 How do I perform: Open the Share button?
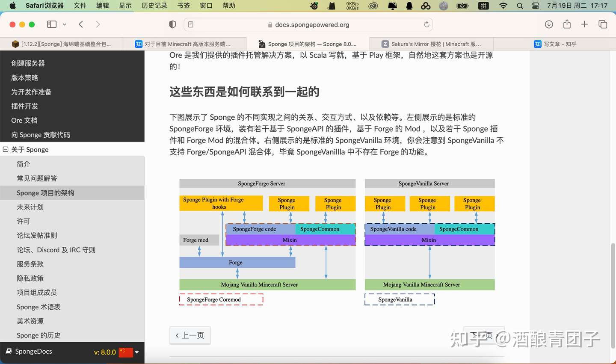click(567, 24)
